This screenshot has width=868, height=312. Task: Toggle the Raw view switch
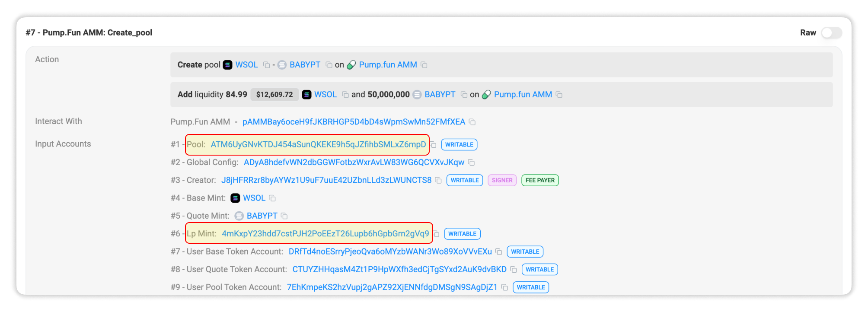831,33
